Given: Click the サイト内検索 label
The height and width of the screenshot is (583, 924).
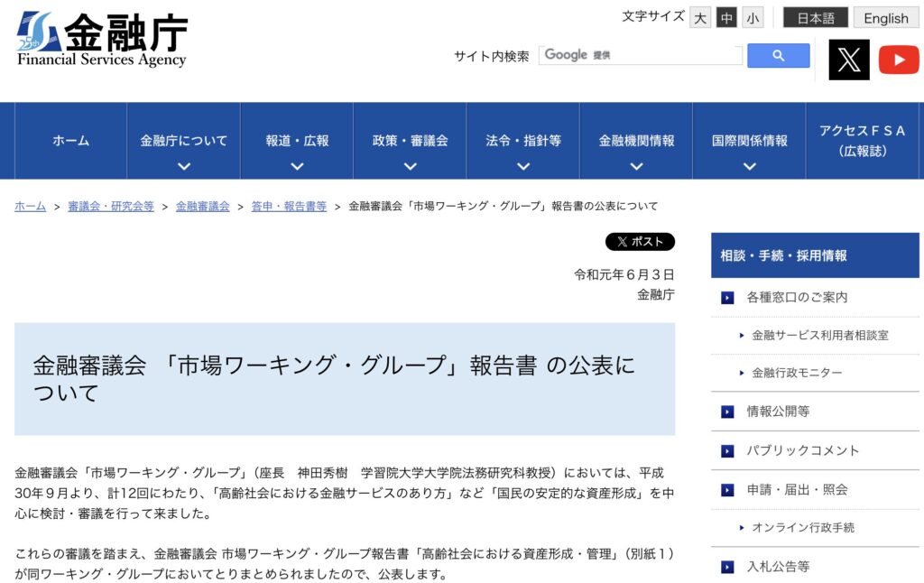Looking at the screenshot, I should [492, 56].
